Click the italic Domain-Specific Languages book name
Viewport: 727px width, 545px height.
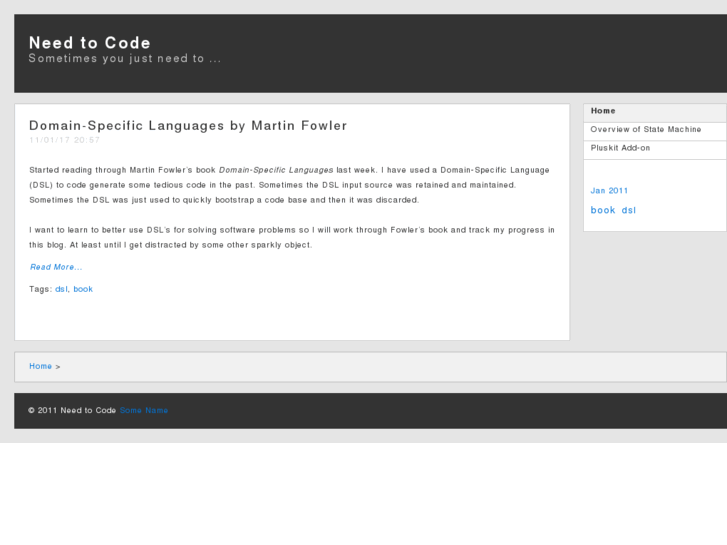(276, 170)
